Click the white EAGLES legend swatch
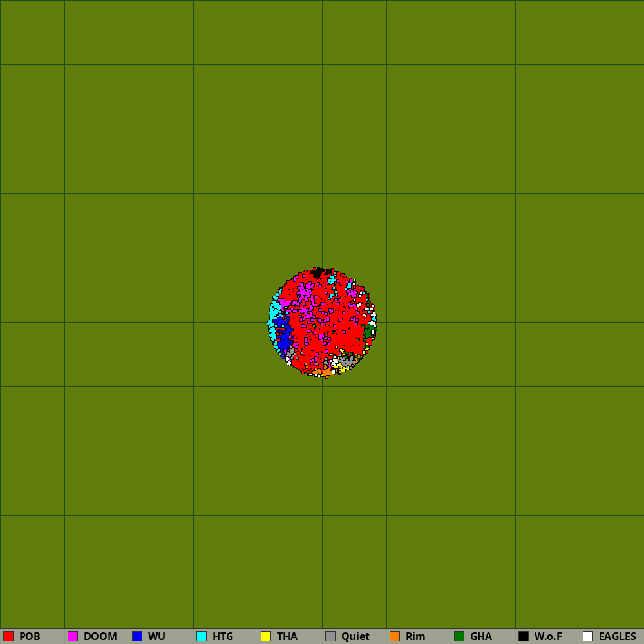 pyautogui.click(x=588, y=636)
